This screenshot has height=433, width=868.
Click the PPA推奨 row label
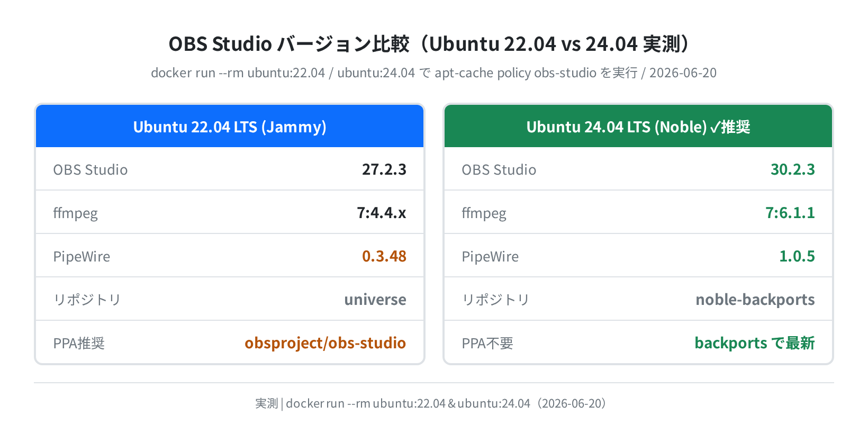pos(79,343)
